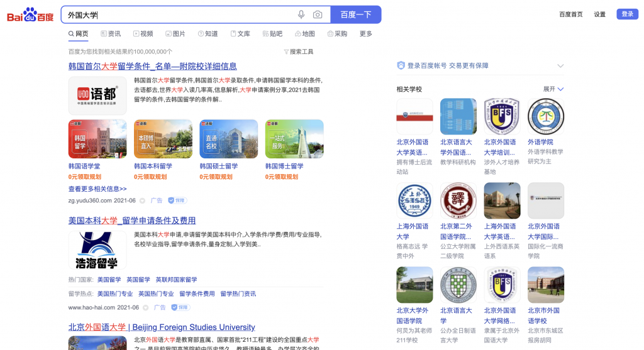The image size is (644, 350).
Task: Click 韩国硕士留学 link
Action: 218,166
